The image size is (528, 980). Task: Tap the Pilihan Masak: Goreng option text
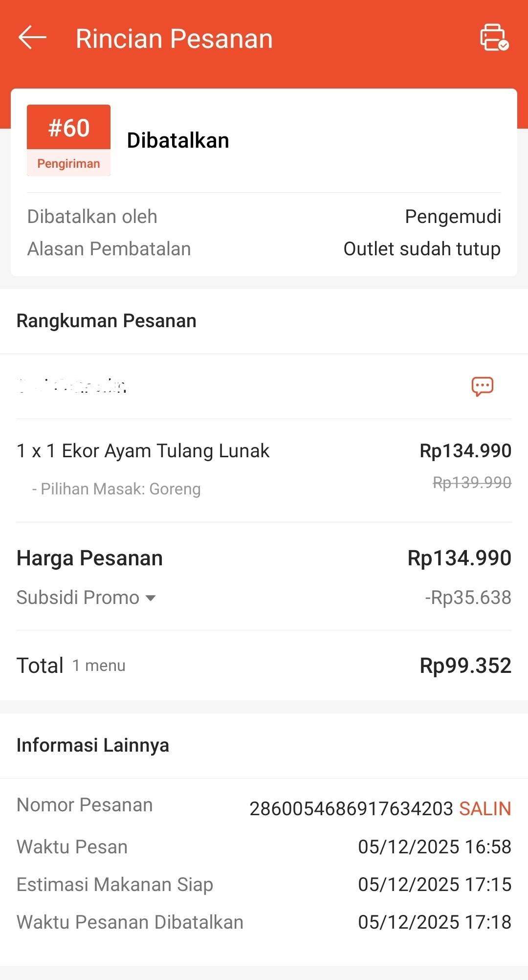116,489
